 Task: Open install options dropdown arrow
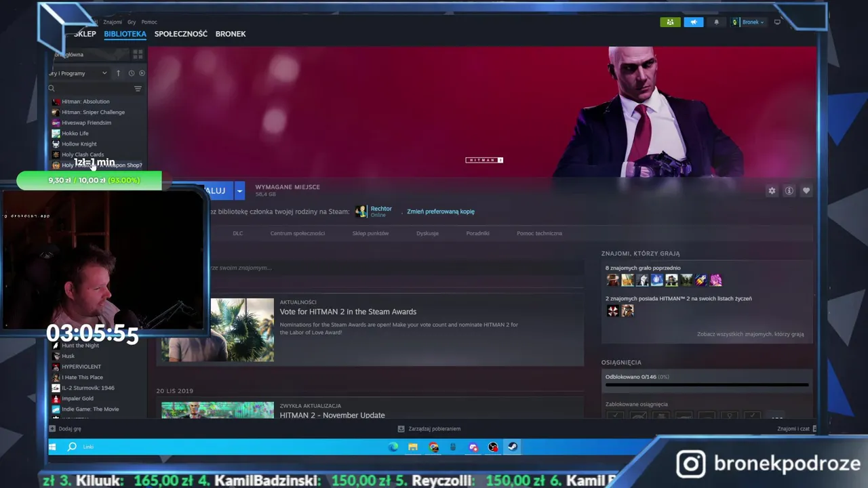pos(239,190)
